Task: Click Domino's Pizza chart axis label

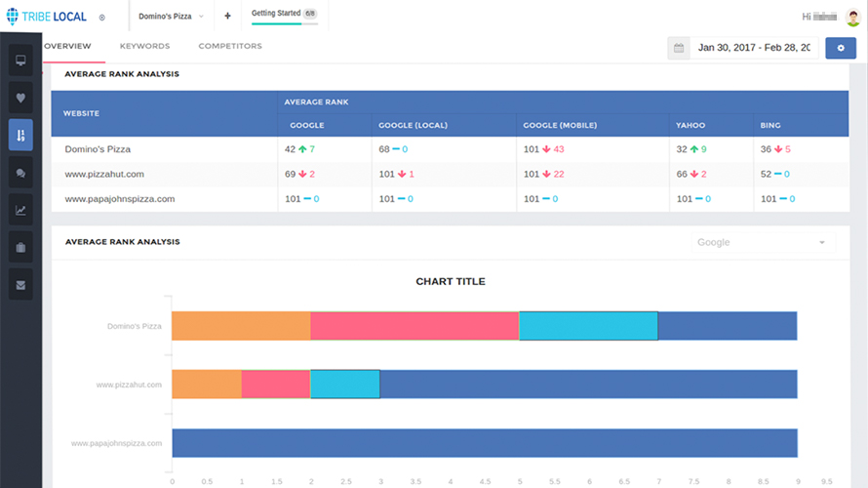Action: (134, 326)
